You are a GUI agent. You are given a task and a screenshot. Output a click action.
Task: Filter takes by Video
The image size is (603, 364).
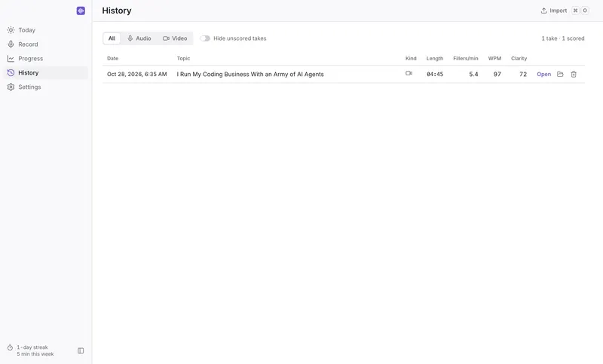(175, 38)
